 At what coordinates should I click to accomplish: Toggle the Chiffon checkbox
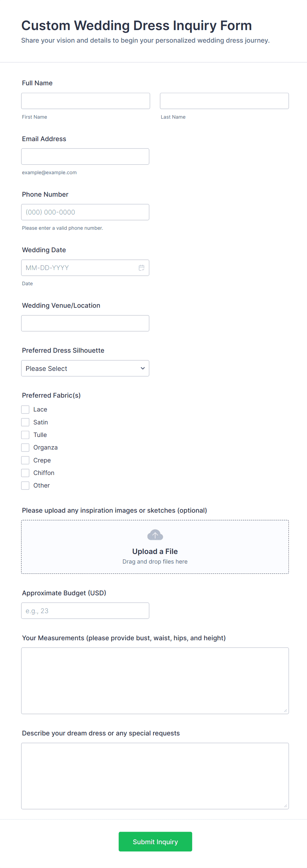click(x=25, y=473)
